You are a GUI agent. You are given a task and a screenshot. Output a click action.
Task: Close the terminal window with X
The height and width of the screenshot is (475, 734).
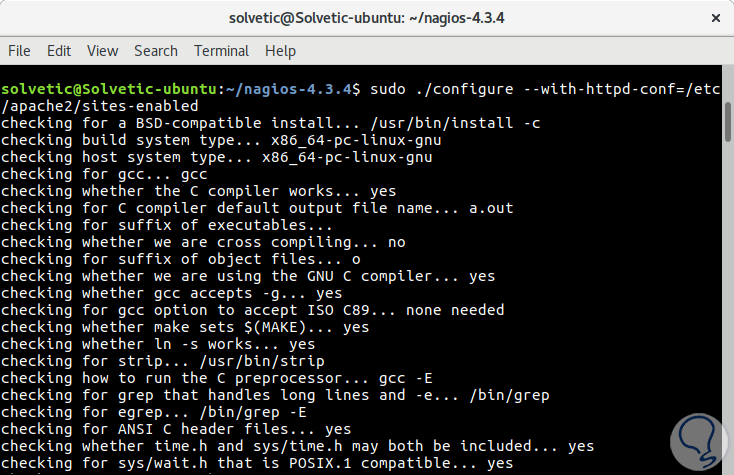(713, 18)
